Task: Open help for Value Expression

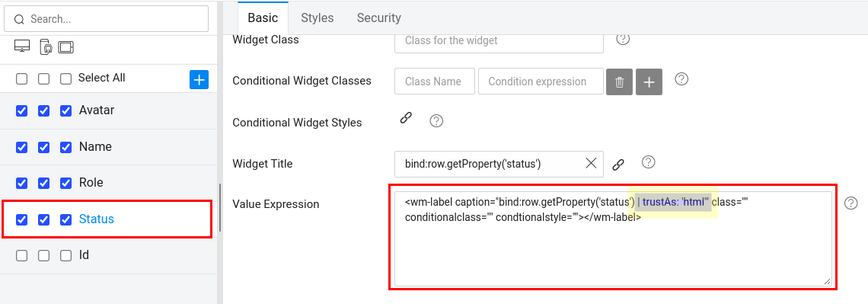Action: pyautogui.click(x=850, y=203)
